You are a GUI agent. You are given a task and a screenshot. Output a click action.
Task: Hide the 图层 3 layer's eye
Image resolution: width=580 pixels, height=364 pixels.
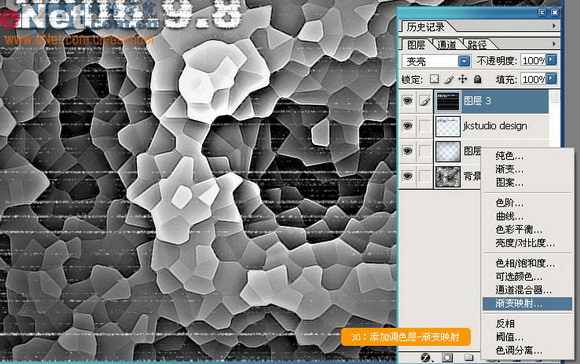tap(408, 101)
